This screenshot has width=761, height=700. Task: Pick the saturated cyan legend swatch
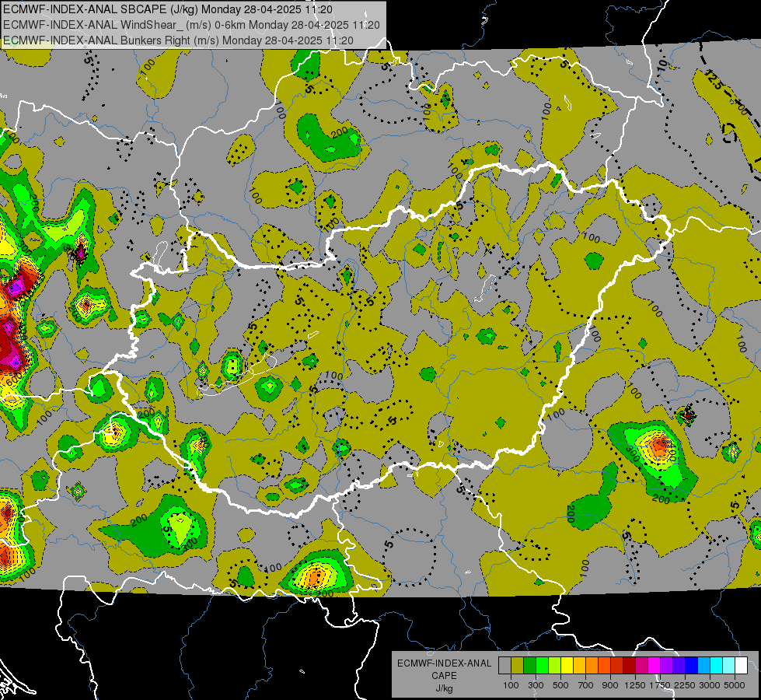pos(717,665)
